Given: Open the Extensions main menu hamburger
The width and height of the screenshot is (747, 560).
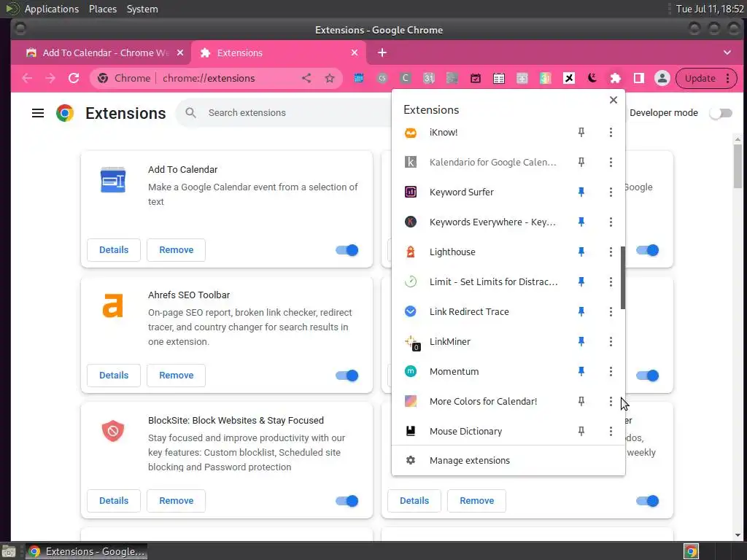Looking at the screenshot, I should tap(38, 113).
